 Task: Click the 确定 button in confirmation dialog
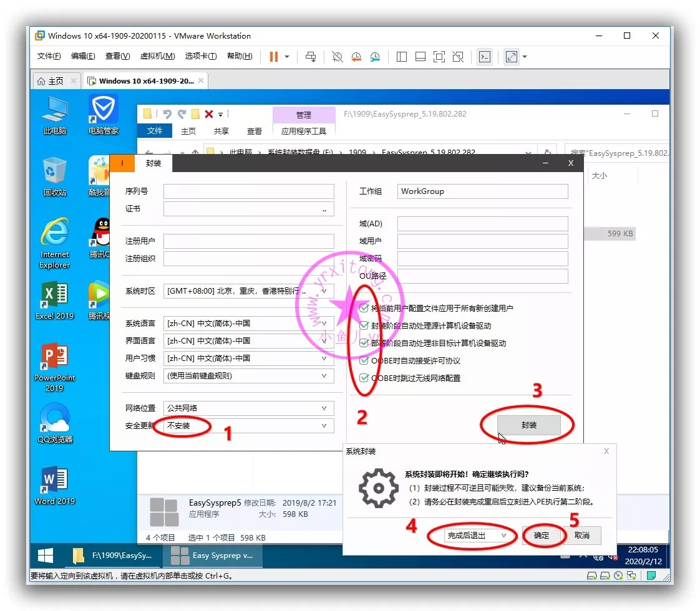[542, 536]
